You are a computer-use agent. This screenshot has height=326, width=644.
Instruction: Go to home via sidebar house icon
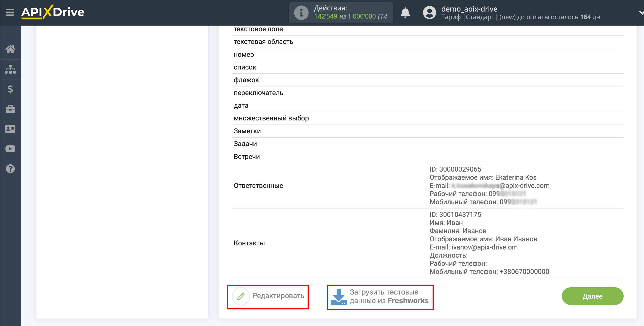(10, 49)
